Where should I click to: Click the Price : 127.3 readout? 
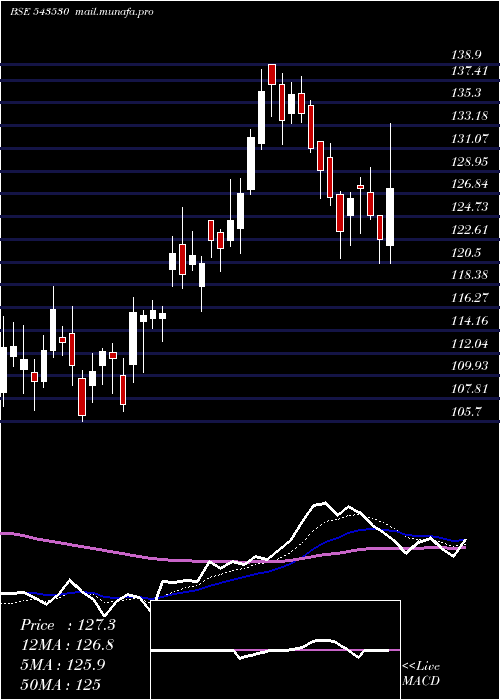coord(68,625)
